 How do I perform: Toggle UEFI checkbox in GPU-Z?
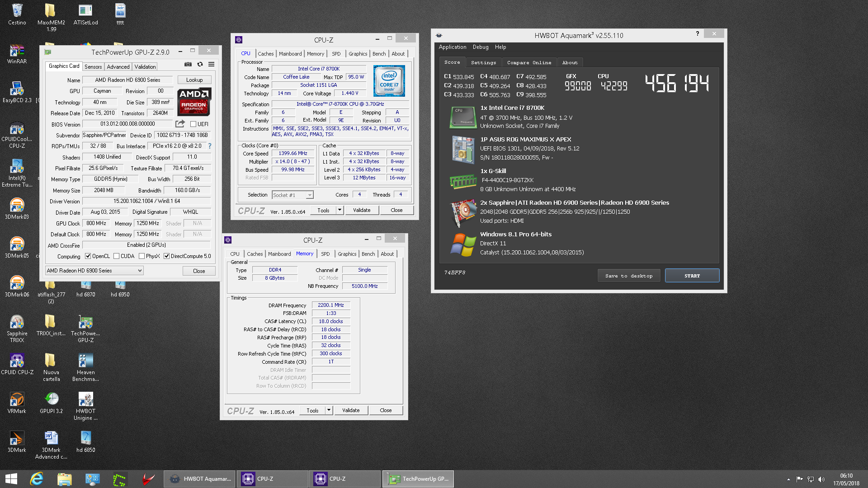(x=193, y=124)
